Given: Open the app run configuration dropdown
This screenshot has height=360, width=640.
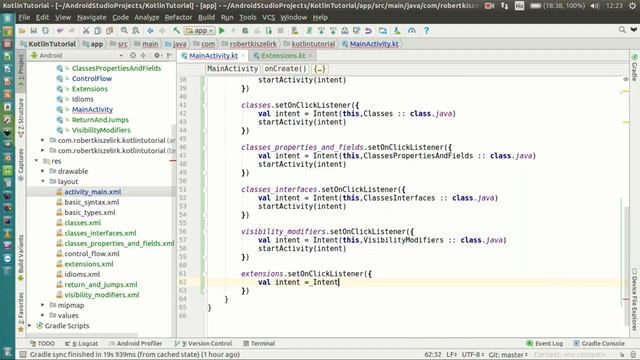Looking at the screenshot, I should [x=200, y=31].
